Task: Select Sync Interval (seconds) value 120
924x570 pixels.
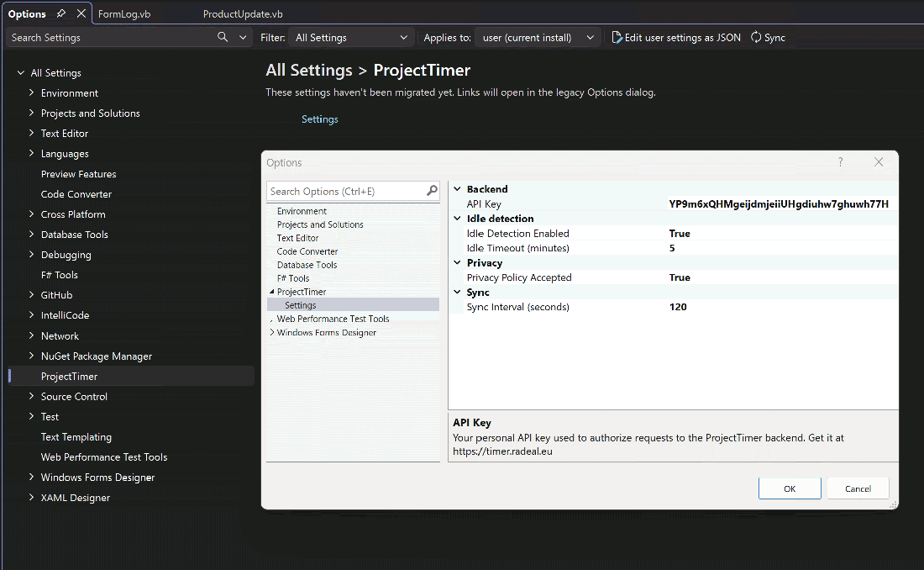Action: [x=783, y=307]
